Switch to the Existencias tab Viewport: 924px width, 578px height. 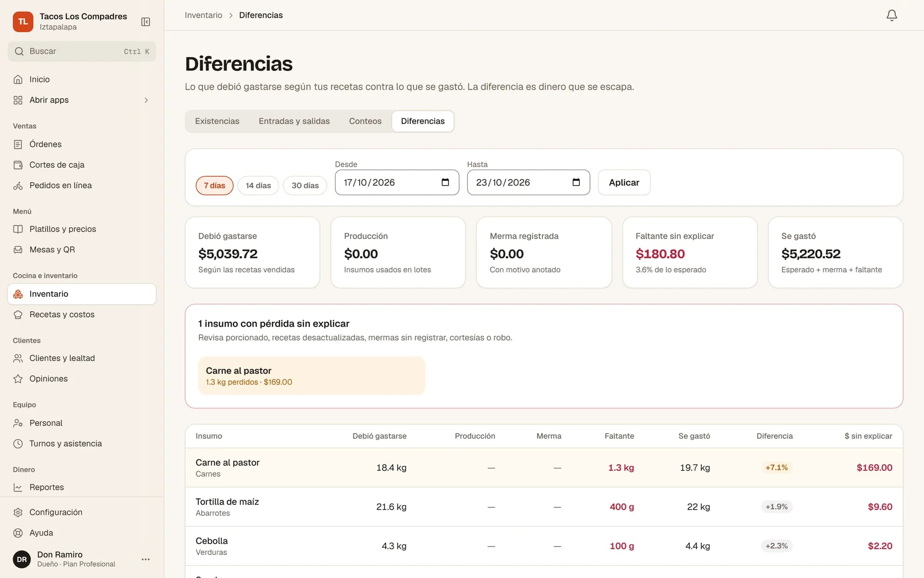217,121
